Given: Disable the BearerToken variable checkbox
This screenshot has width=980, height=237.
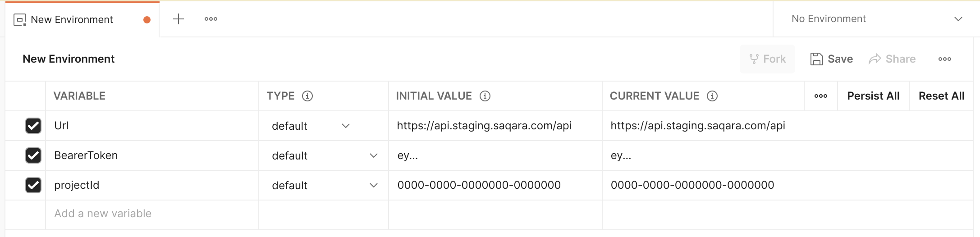Looking at the screenshot, I should pos(33,155).
